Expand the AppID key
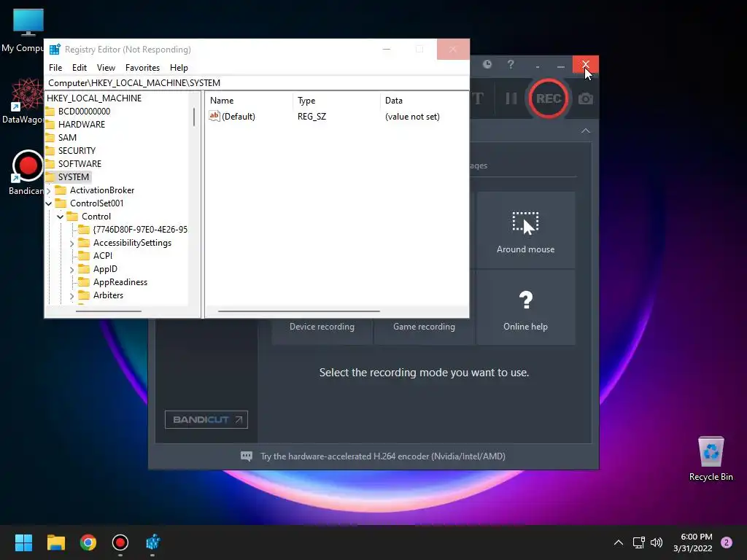Viewport: 747px width, 560px height. (x=72, y=270)
